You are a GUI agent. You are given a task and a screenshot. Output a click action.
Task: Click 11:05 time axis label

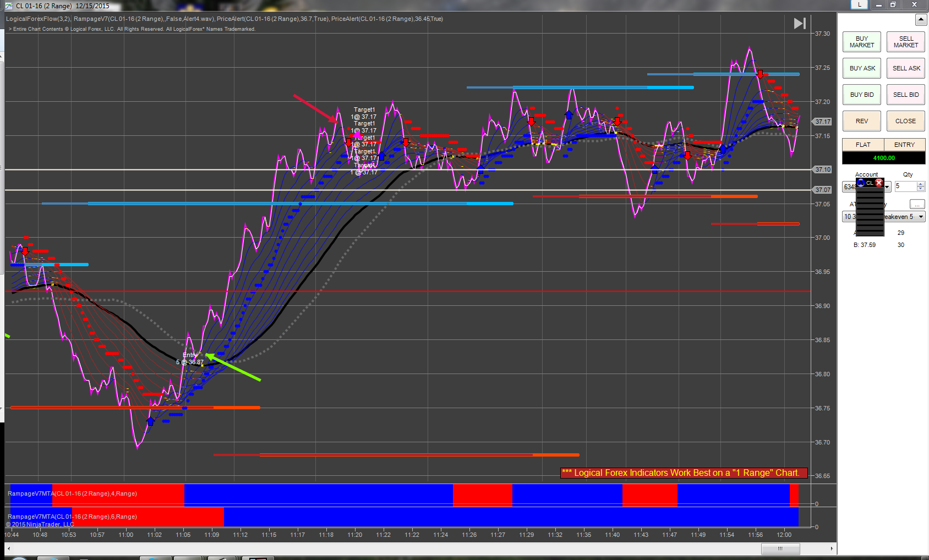coord(183,535)
